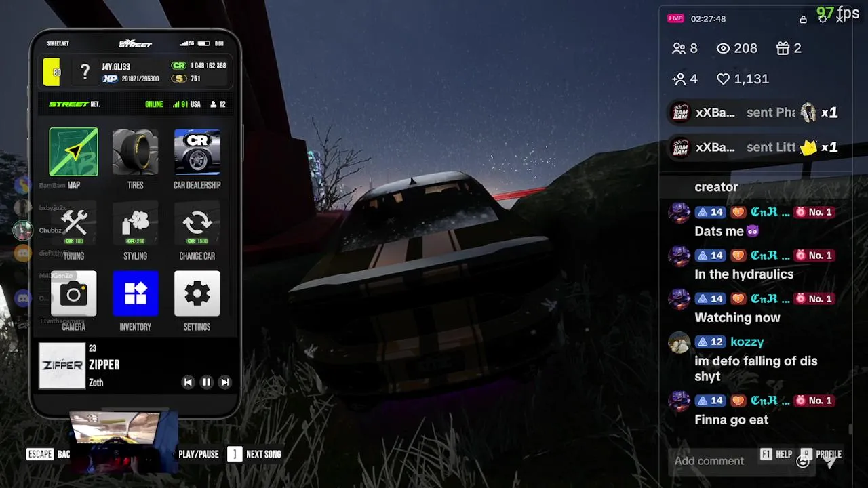Open the Inventory app
The image size is (868, 488).
pyautogui.click(x=135, y=293)
